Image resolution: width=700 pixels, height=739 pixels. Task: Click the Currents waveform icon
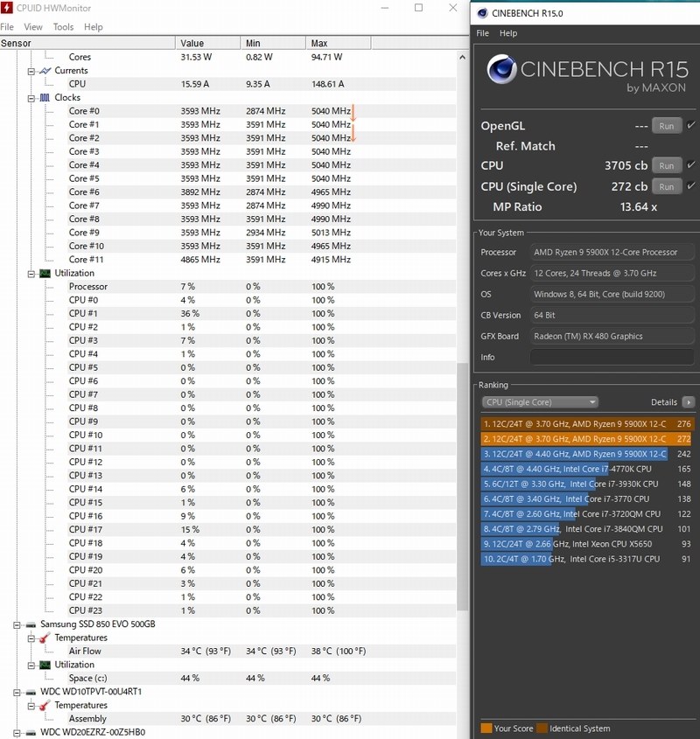[45, 71]
